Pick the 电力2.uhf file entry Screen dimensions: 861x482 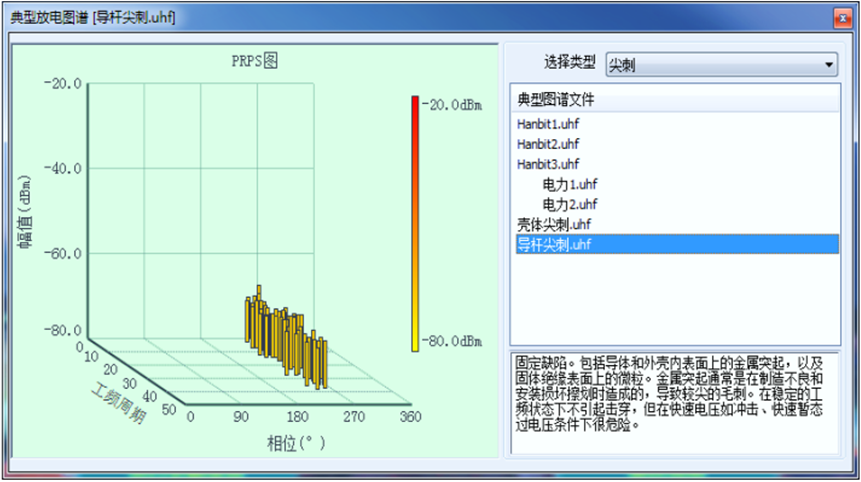[570, 203]
